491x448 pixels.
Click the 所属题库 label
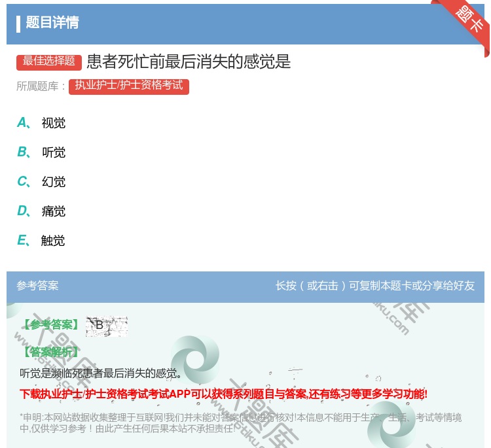[x=41, y=86]
